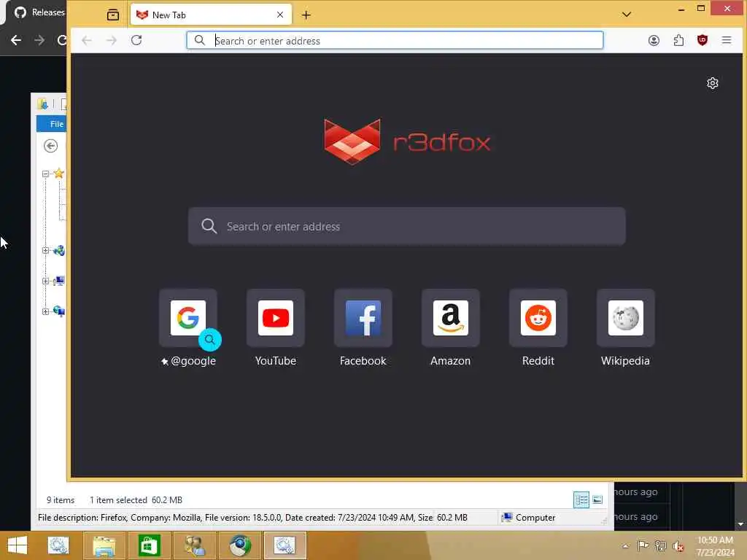Click the YouTube label text
This screenshot has width=747, height=560.
point(275,361)
